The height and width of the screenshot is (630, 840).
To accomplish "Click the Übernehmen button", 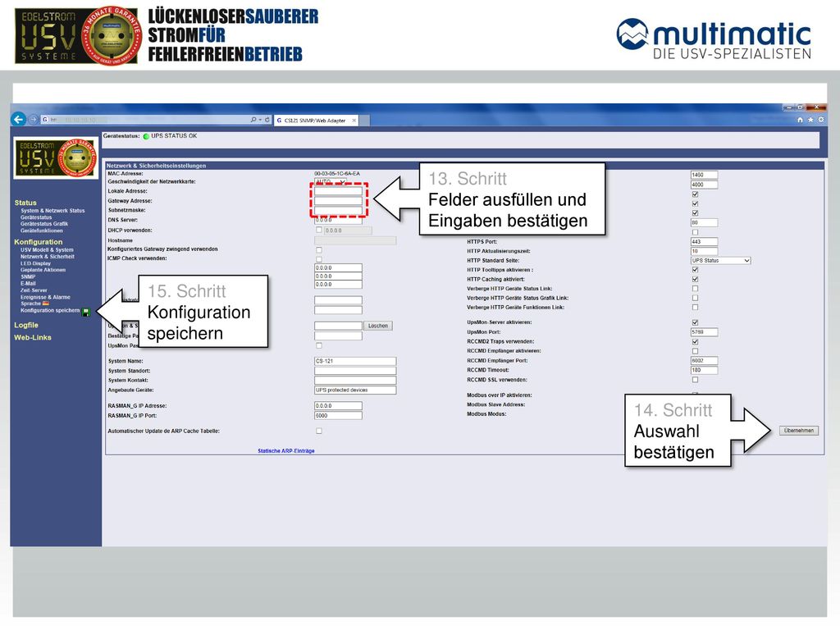I will (x=799, y=431).
